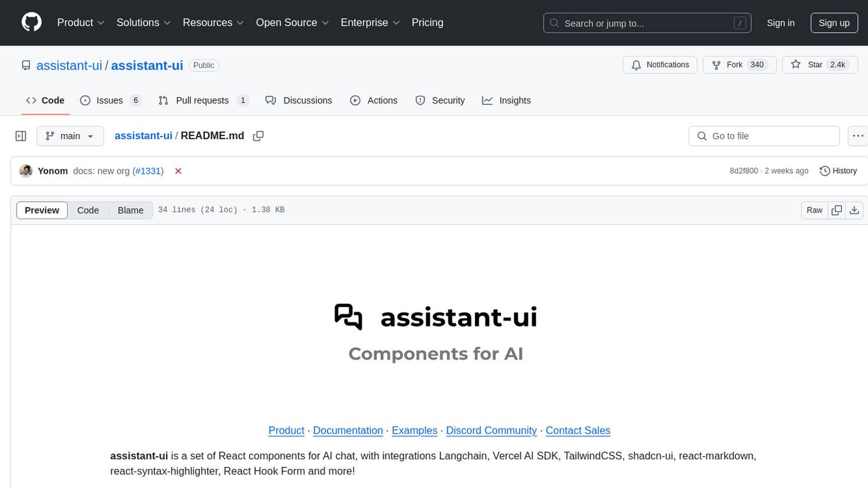Expand the file tree side panel

21,136
